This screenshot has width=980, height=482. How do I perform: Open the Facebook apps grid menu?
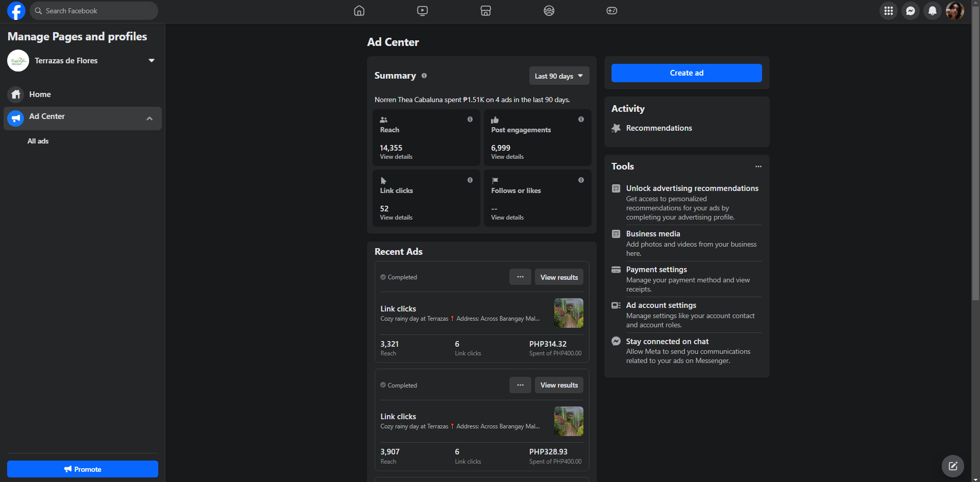[x=888, y=11]
